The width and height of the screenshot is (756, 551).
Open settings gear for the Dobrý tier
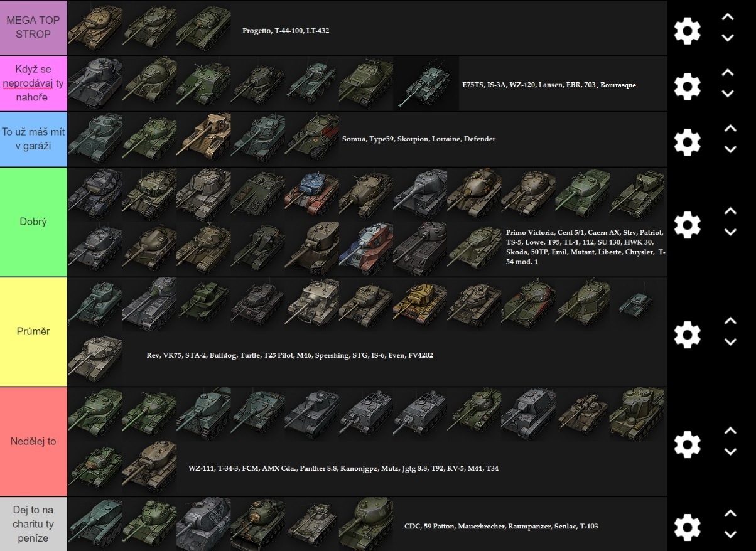(x=687, y=223)
